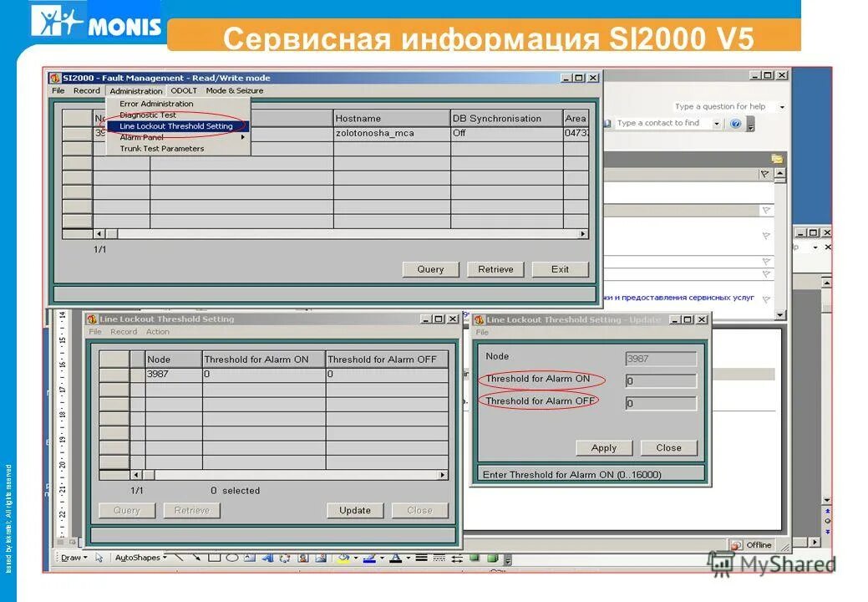
Task: Insert WordArt from Drawing toolbar
Action: (x=267, y=558)
